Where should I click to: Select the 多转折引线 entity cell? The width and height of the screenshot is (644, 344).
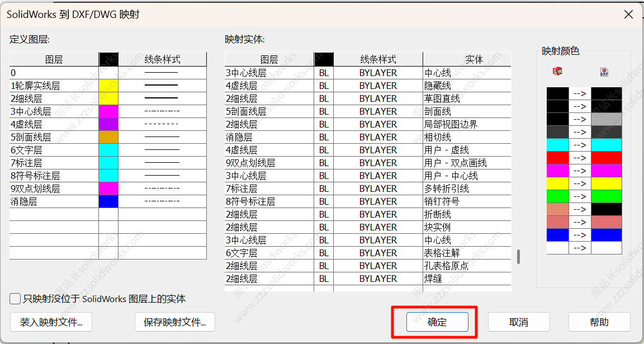tap(467, 189)
